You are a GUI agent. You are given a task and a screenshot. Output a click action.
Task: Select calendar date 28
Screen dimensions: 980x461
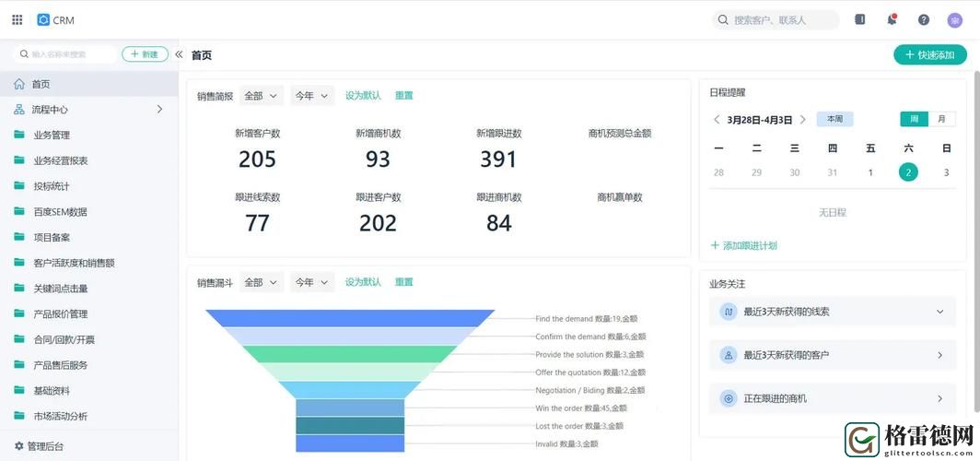[x=718, y=172]
